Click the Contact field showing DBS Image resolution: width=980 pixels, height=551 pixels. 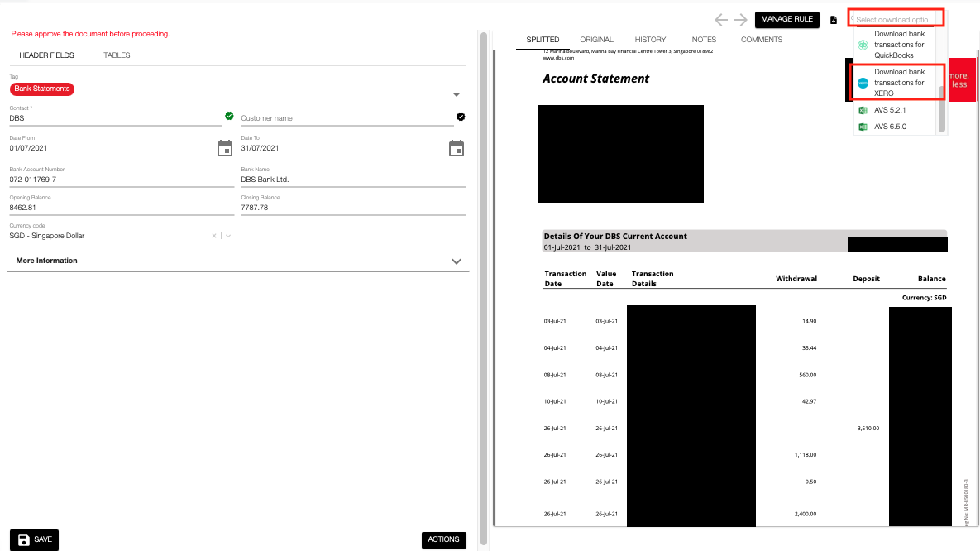point(116,118)
